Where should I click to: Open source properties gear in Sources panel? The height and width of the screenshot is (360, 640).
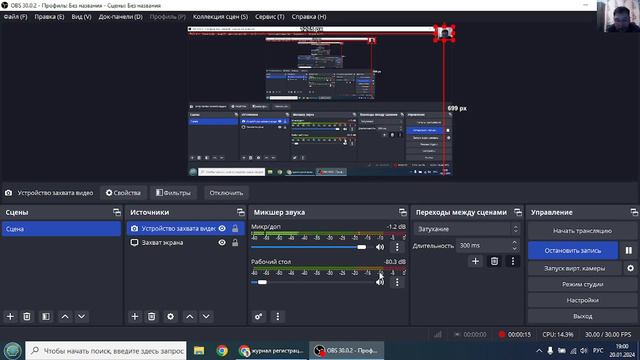(170, 316)
